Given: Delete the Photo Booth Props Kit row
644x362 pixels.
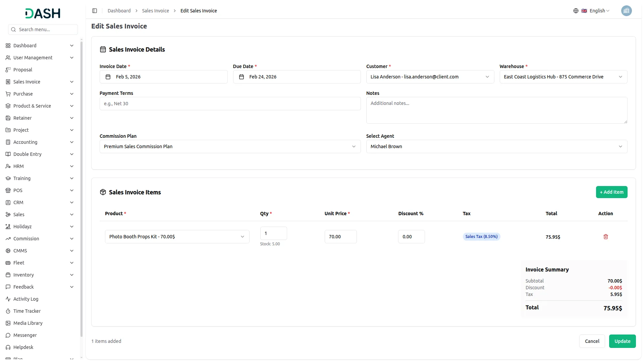Looking at the screenshot, I should [x=605, y=237].
